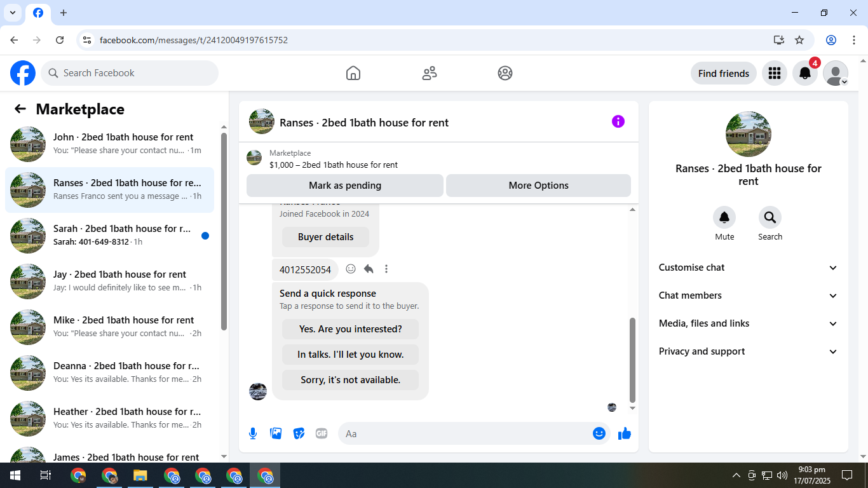Image resolution: width=868 pixels, height=488 pixels.
Task: Open Buyer details
Action: coord(325,237)
